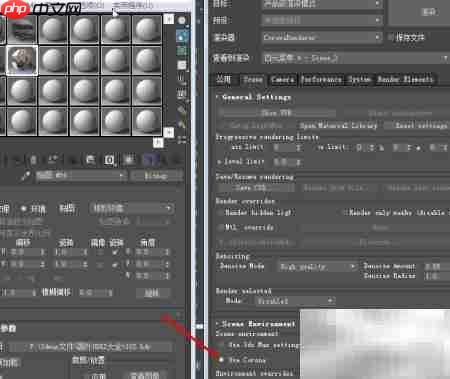
Task: Click the environment map preview image
Action: point(375,344)
